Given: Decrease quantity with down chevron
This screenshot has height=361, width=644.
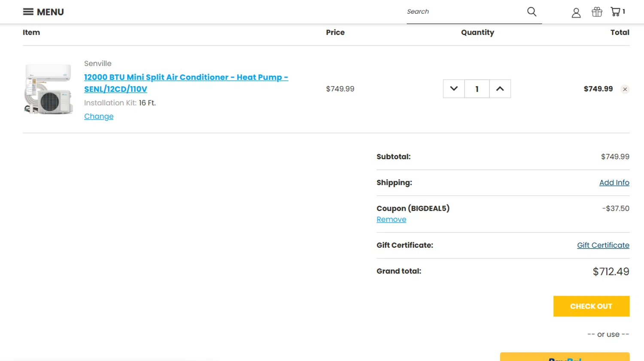Looking at the screenshot, I should point(454,89).
